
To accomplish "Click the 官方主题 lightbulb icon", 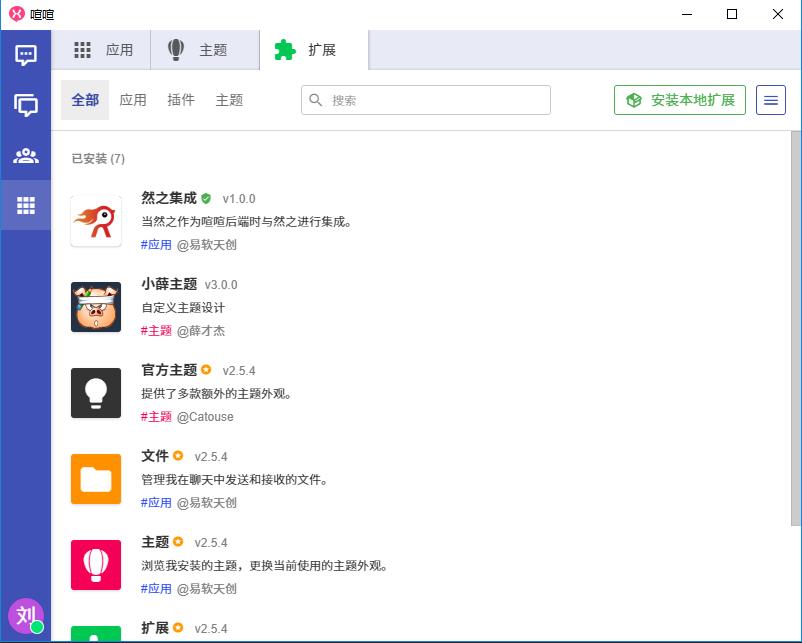I will click(x=96, y=393).
